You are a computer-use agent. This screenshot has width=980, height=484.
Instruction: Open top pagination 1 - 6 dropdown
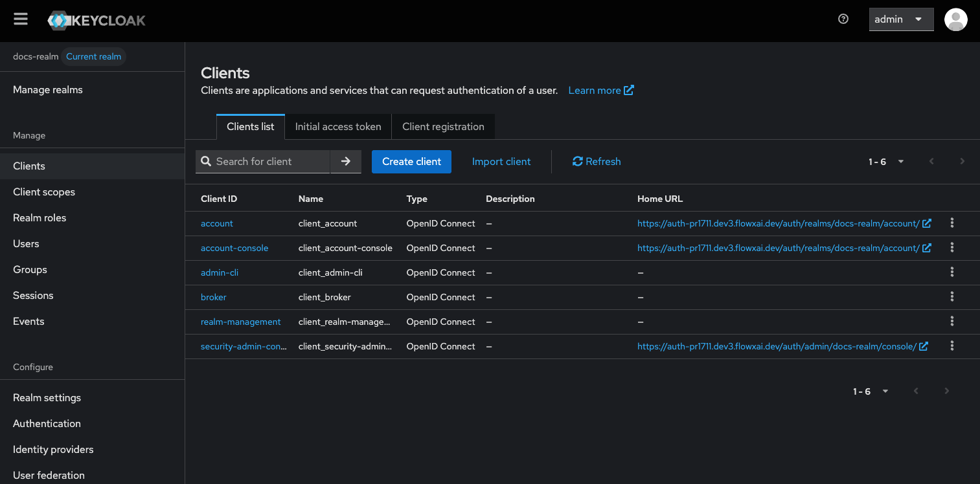click(886, 162)
